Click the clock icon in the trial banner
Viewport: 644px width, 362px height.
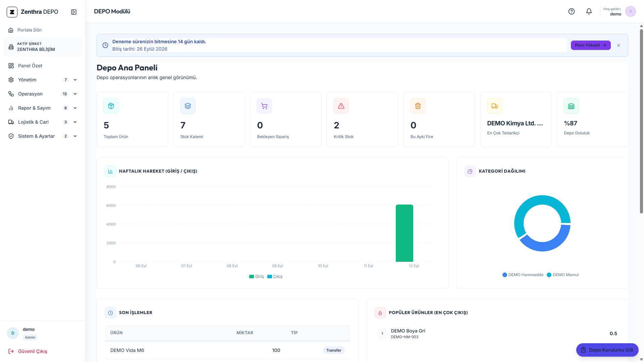(105, 45)
